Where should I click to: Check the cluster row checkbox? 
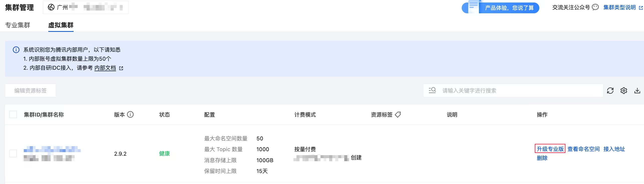click(13, 153)
